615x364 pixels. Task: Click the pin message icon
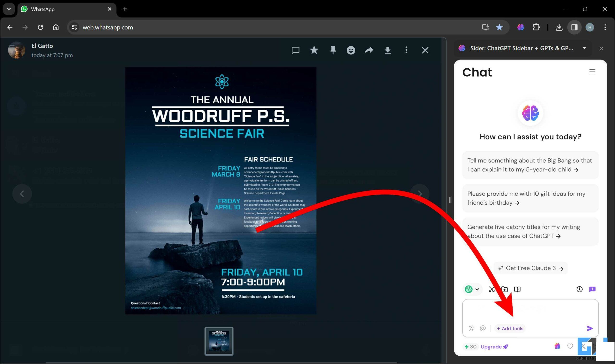(x=333, y=50)
